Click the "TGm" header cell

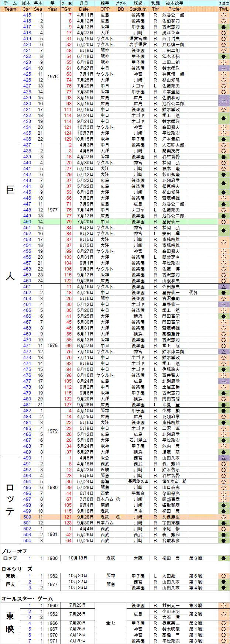66,9
